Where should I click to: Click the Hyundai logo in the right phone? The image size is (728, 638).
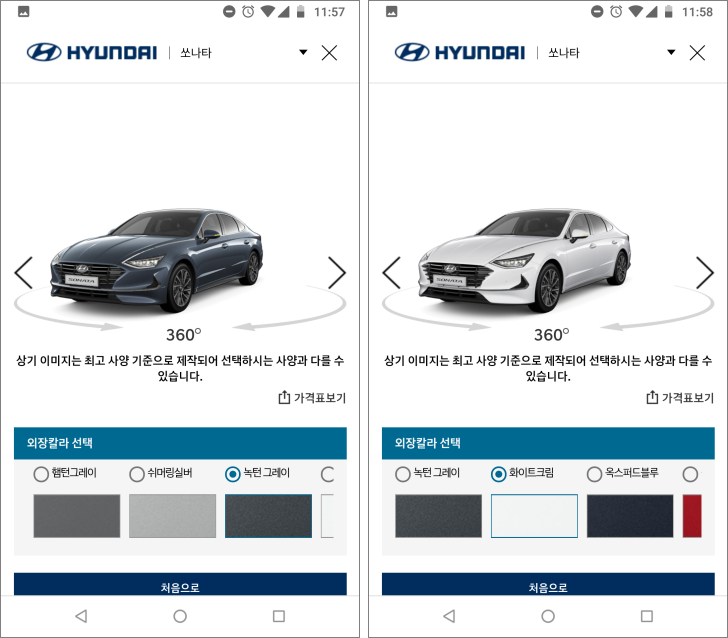[x=460, y=52]
